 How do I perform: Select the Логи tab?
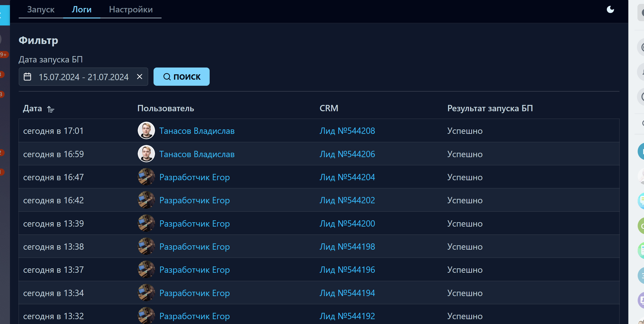[x=81, y=9]
